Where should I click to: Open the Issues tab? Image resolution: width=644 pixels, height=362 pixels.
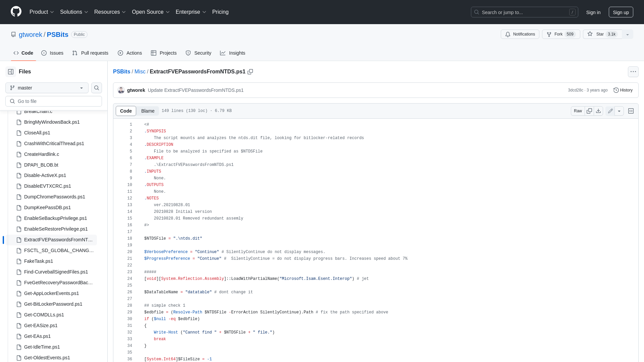coord(52,53)
